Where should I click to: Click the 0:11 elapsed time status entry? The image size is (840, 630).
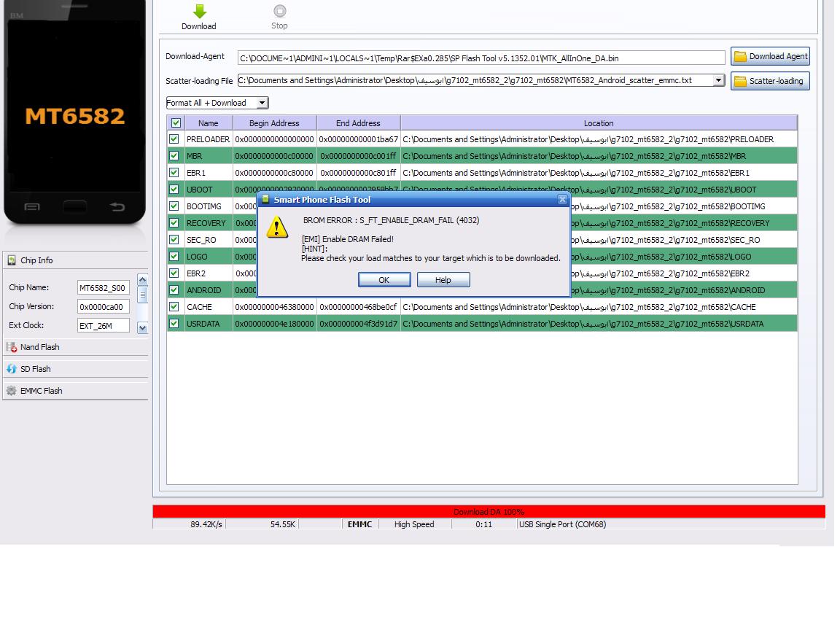pos(483,524)
